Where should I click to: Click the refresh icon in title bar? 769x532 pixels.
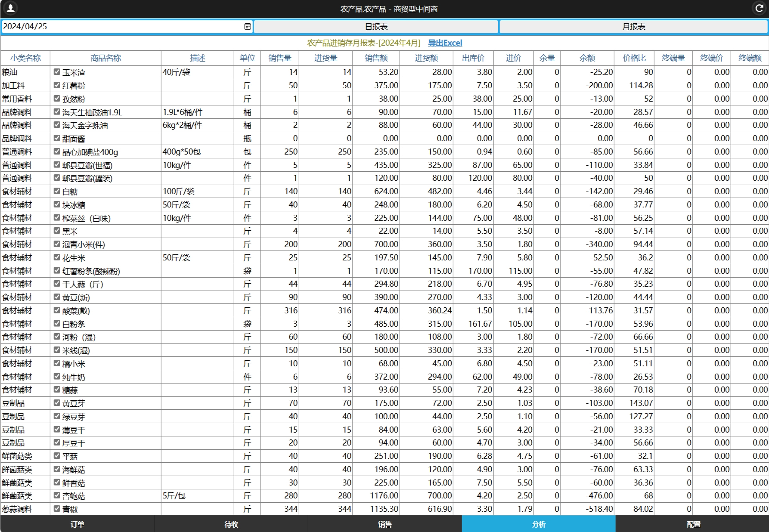click(759, 8)
